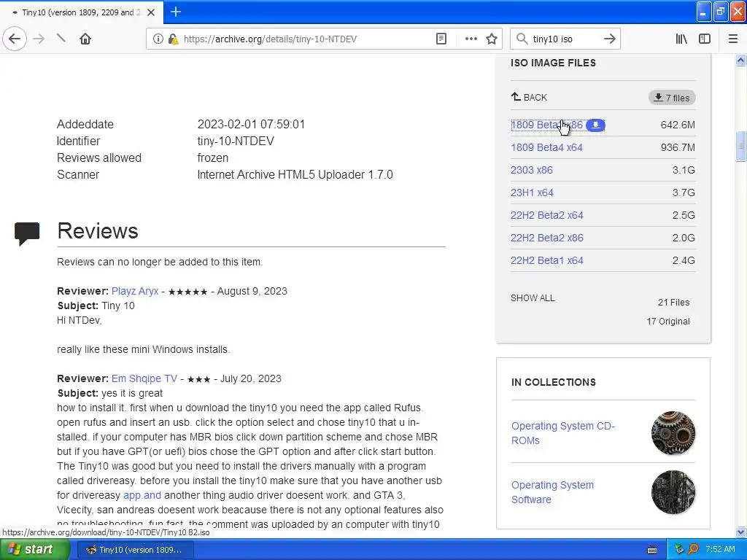This screenshot has height=560, width=747.
Task: Click the Reviews heading
Action: tap(98, 231)
